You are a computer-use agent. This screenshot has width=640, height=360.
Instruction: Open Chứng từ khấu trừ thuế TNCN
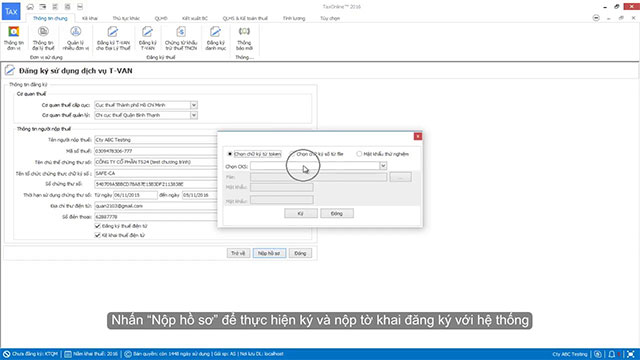[x=181, y=38]
